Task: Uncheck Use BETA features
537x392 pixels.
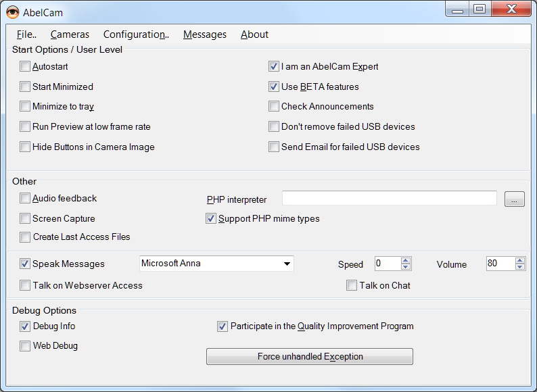Action: pyautogui.click(x=274, y=87)
